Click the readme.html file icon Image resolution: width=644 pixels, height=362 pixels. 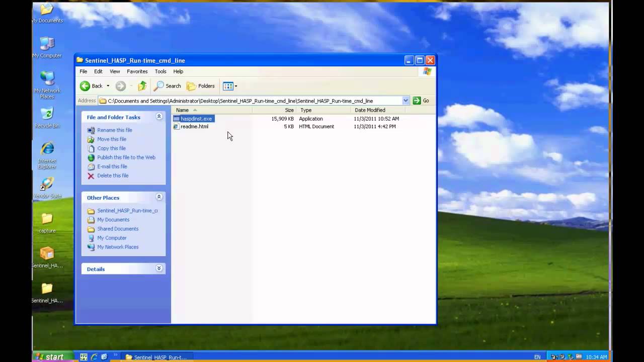pos(176,127)
